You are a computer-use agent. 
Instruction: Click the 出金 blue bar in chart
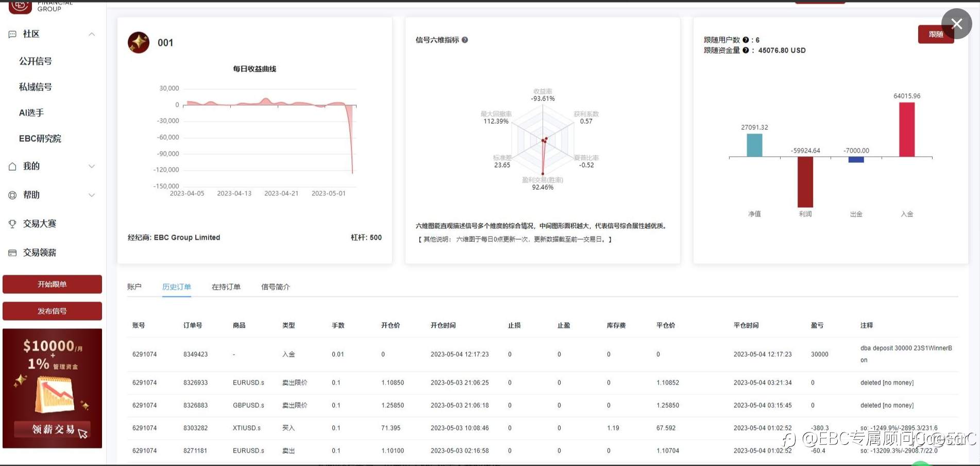856,159
